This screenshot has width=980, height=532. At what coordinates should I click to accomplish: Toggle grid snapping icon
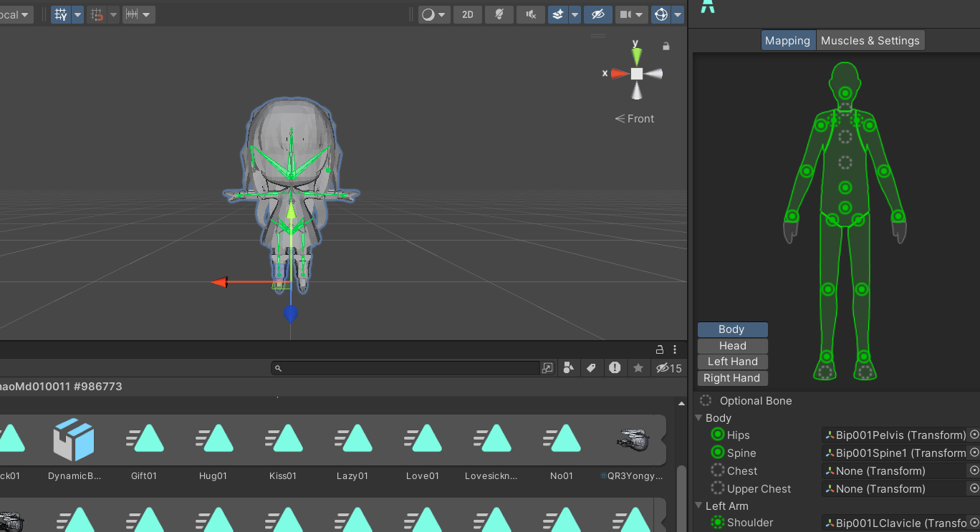pos(96,14)
